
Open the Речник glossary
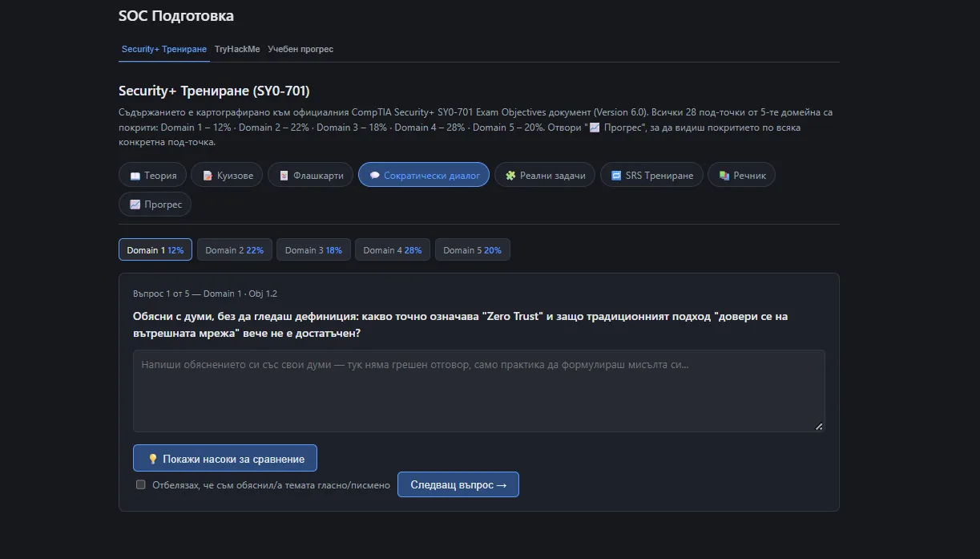point(741,175)
